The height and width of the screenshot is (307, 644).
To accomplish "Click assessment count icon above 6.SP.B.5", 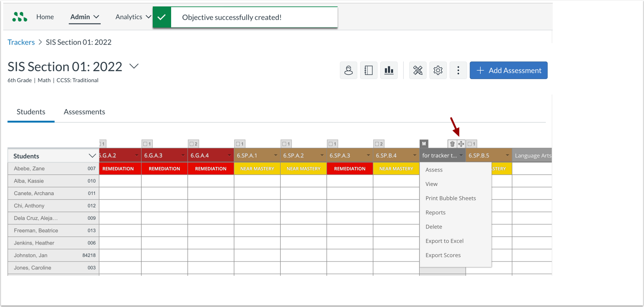I will (x=472, y=144).
